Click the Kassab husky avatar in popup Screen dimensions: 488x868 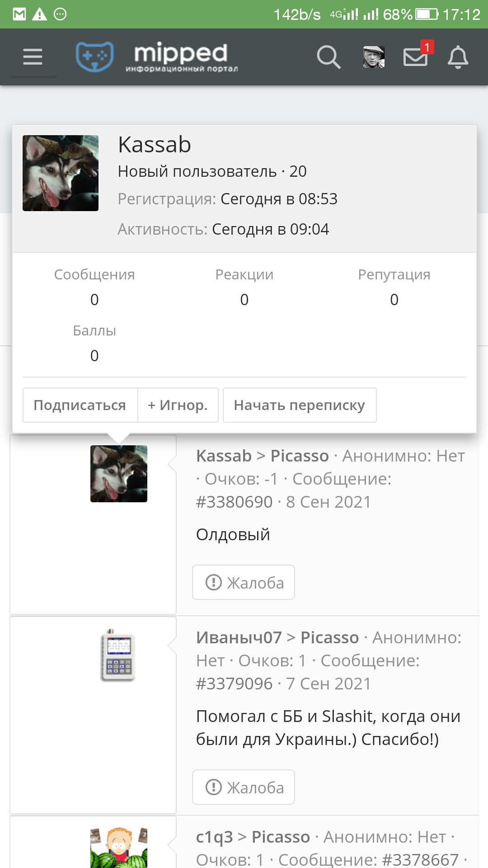coord(61,173)
